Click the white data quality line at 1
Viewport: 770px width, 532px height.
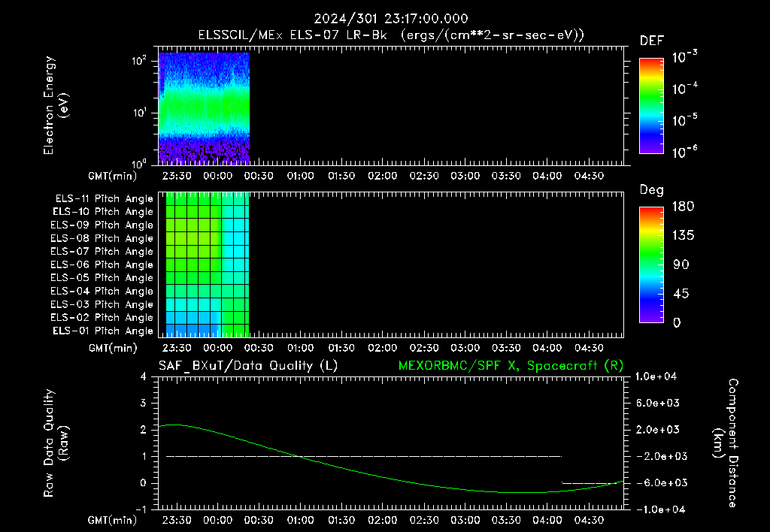[363, 456]
